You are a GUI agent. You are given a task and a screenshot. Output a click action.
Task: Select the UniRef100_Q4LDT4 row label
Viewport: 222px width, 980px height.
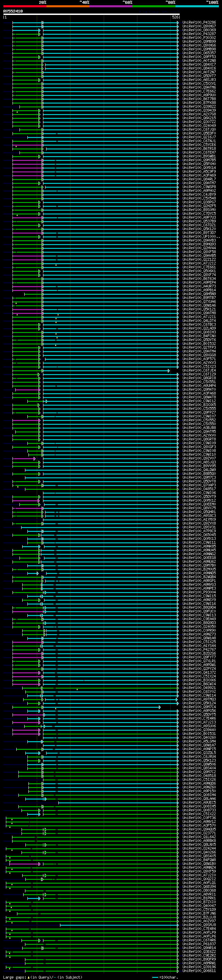click(199, 321)
